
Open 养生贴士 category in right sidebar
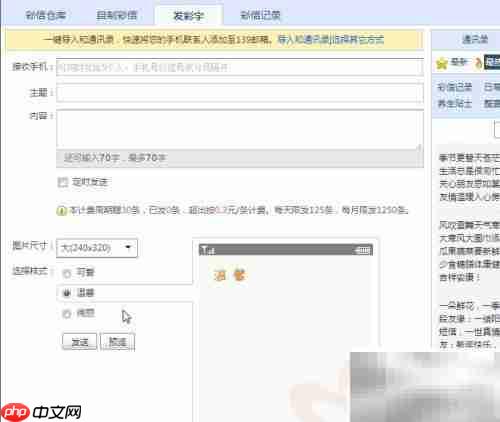pyautogui.click(x=455, y=104)
